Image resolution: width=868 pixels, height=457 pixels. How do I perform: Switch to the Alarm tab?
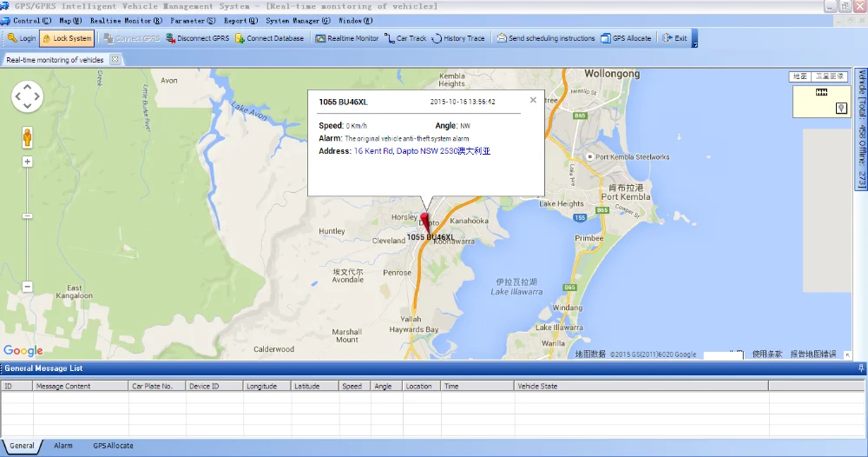pos(63,446)
